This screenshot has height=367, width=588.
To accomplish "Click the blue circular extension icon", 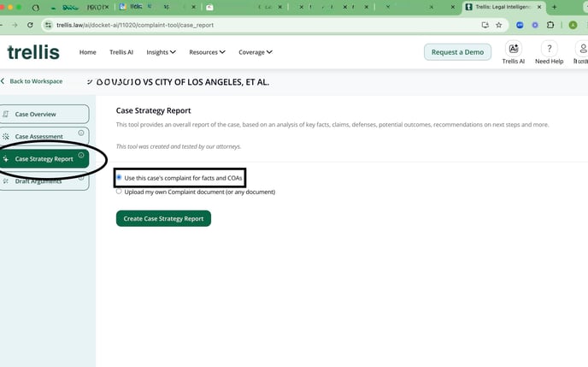I will tap(520, 25).
